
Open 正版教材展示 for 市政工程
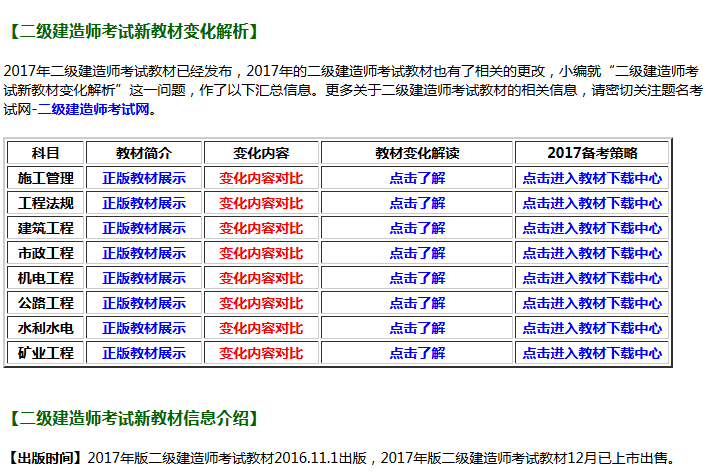144,253
